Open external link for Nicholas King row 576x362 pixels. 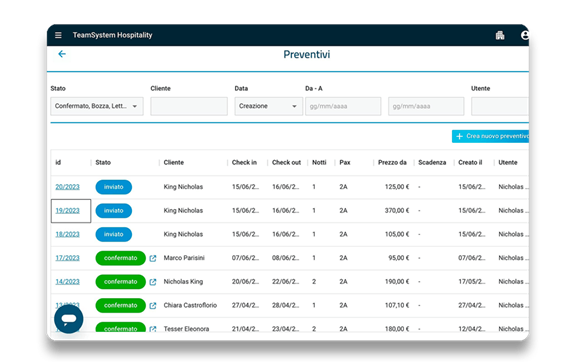click(153, 282)
